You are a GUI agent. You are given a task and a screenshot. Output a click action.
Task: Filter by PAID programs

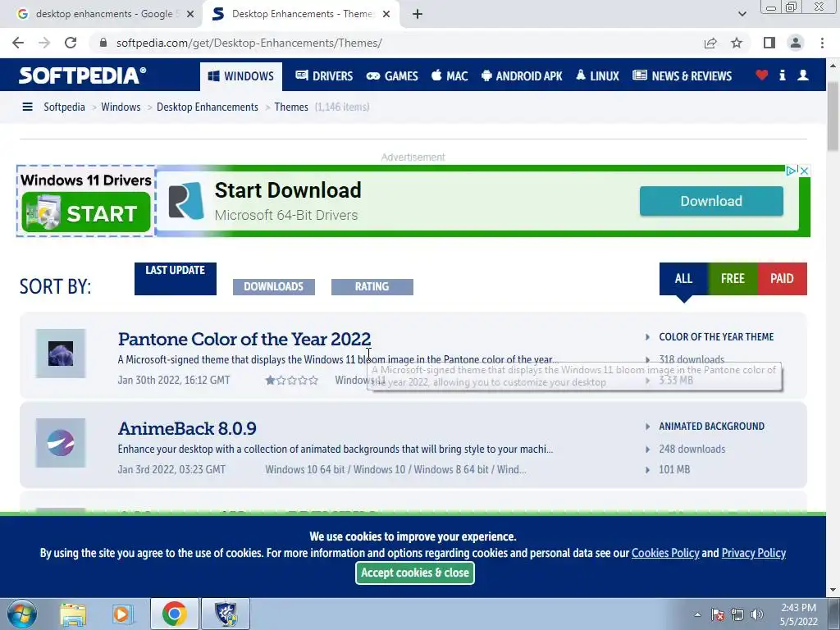coord(782,279)
